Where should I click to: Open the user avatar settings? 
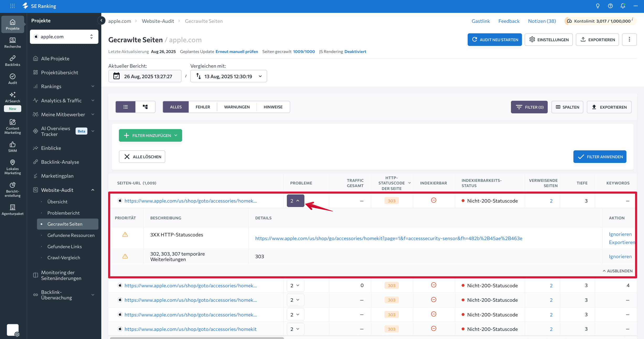[x=13, y=330]
